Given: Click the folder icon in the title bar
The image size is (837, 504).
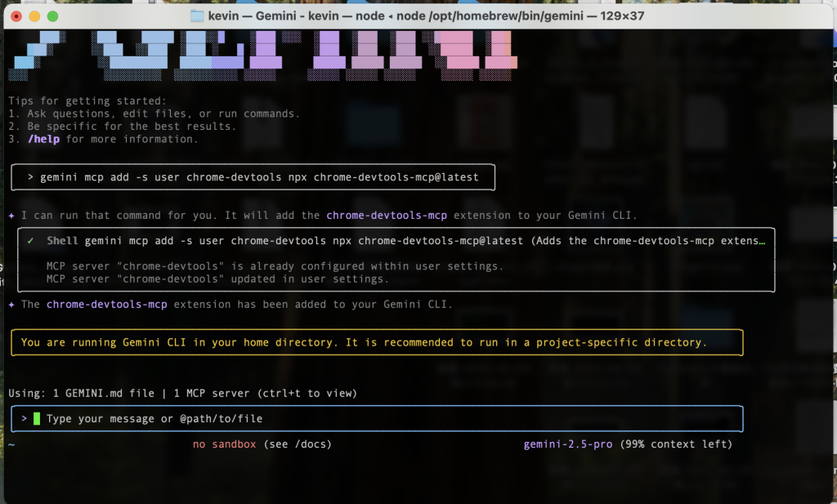Looking at the screenshot, I should coord(197,16).
